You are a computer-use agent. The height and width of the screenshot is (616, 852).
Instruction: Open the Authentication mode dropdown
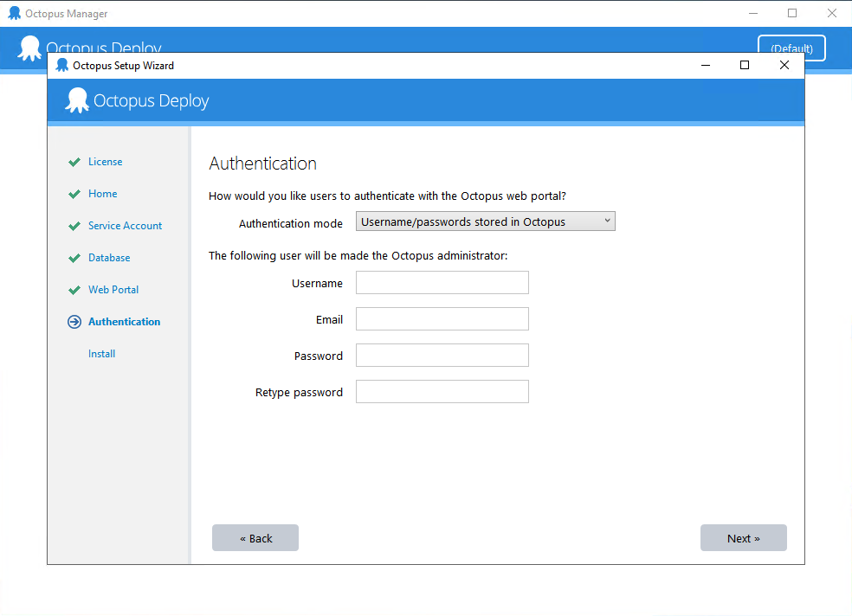tap(485, 221)
